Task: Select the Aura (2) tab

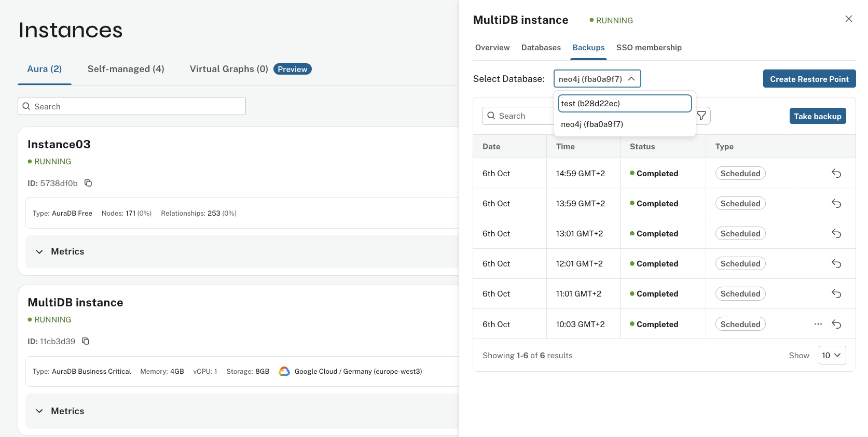Action: [x=45, y=69]
